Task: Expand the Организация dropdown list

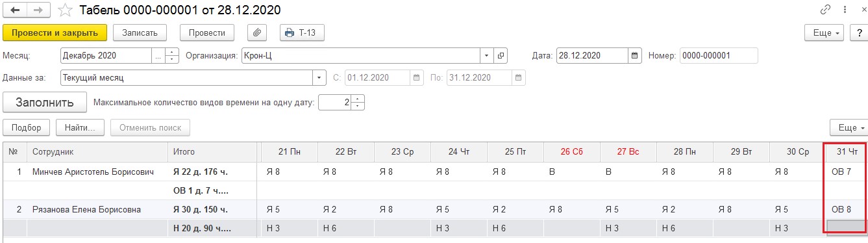Action: point(487,56)
